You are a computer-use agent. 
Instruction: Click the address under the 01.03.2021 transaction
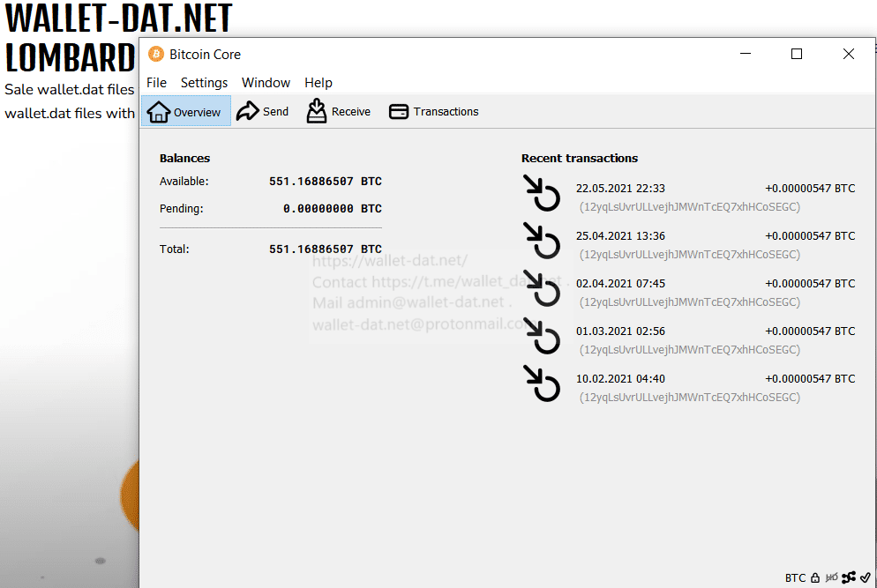(x=690, y=349)
